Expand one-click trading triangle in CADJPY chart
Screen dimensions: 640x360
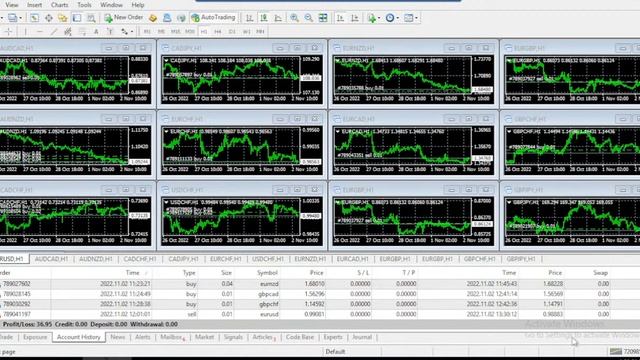pyautogui.click(x=166, y=60)
